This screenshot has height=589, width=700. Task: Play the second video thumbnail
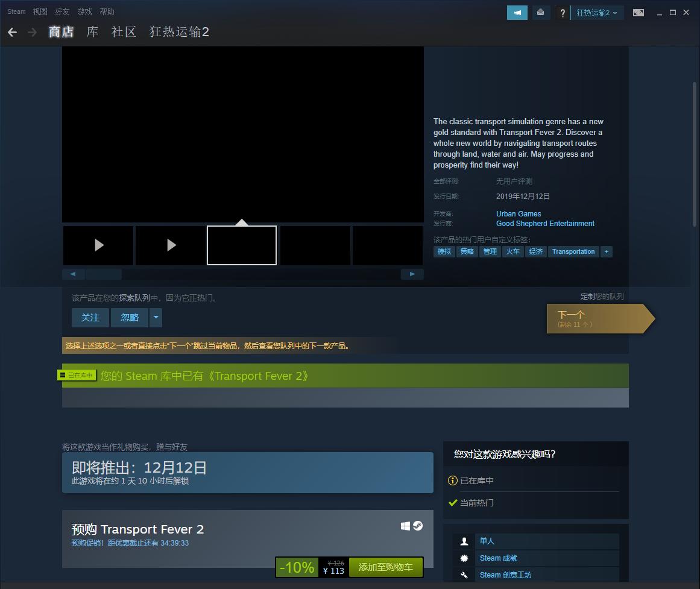tap(171, 245)
